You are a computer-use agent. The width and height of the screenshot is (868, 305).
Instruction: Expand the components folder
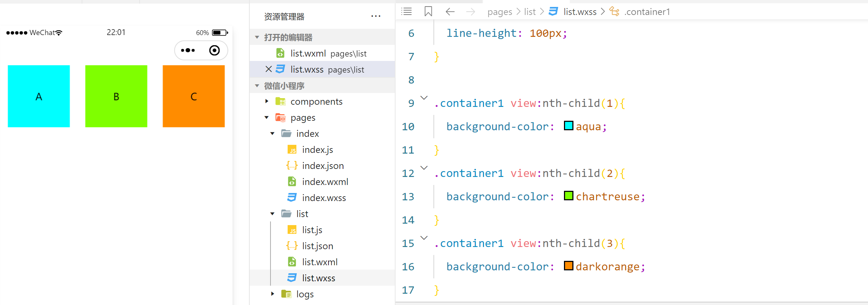(267, 101)
